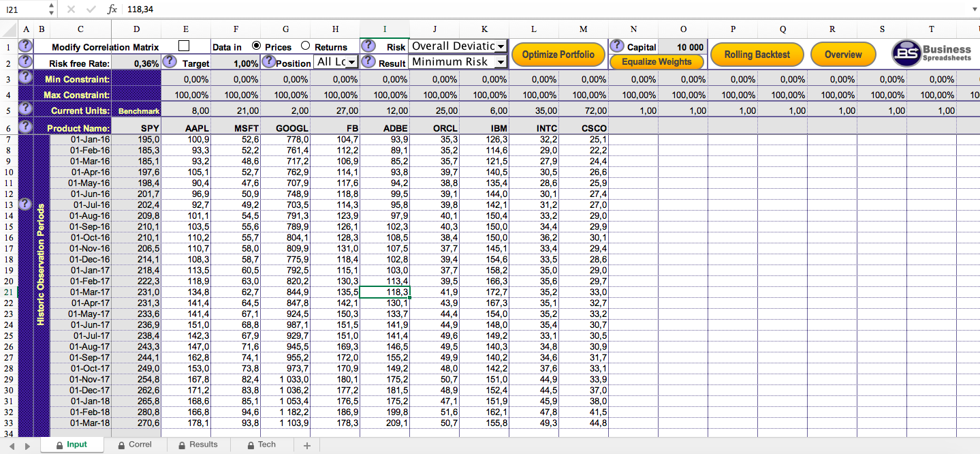Image resolution: width=980 pixels, height=454 pixels.
Task: Enable the Modify Correlation Matrix checkbox
Action: point(184,46)
